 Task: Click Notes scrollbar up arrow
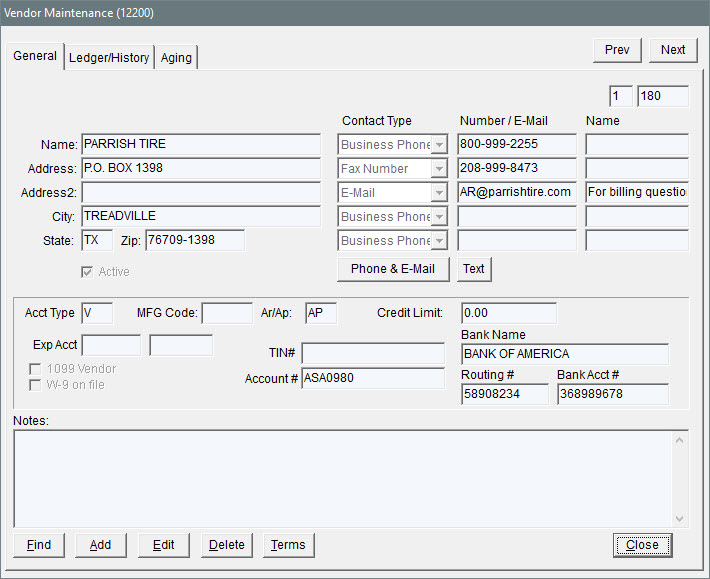click(680, 440)
